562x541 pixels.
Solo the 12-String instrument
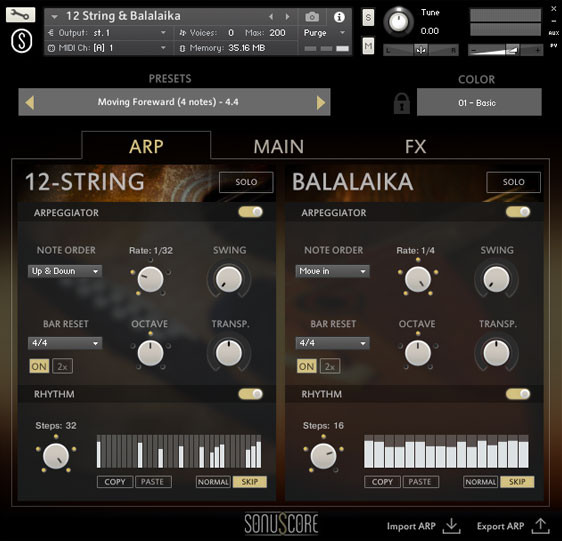[246, 182]
